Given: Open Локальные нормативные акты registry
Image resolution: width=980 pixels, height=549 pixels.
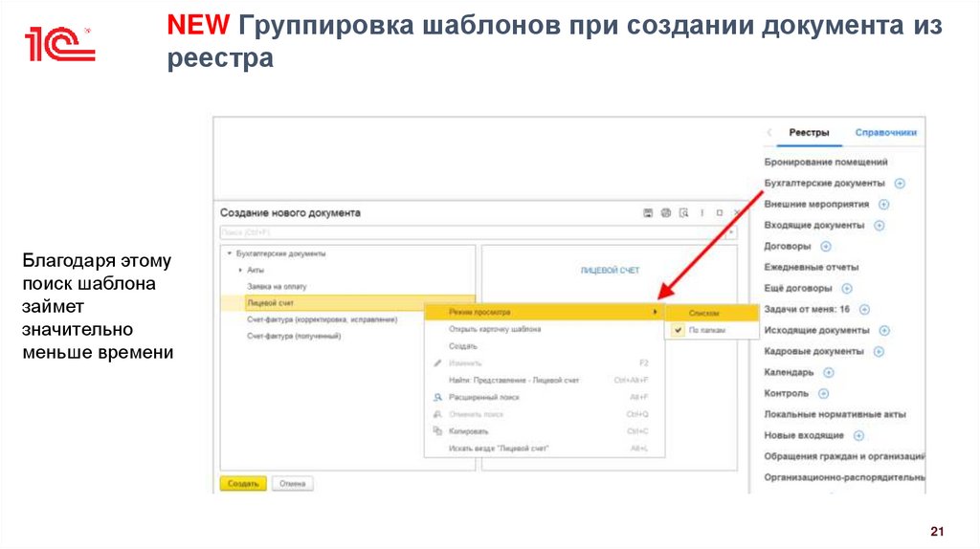Looking at the screenshot, I should (x=835, y=414).
